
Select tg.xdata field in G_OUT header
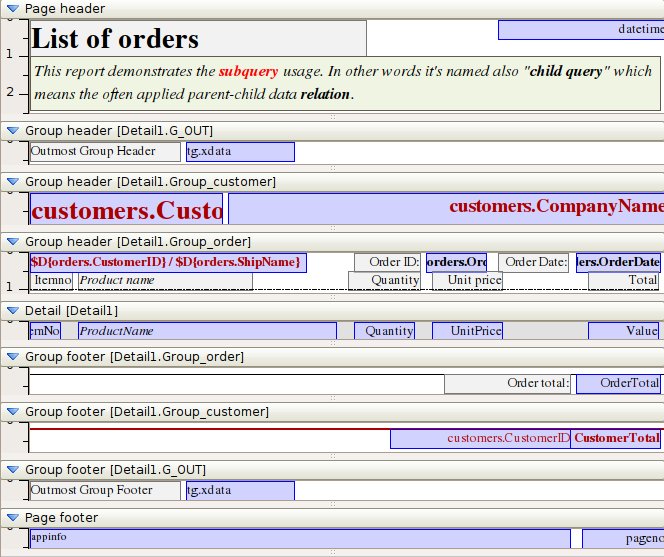tap(240, 152)
